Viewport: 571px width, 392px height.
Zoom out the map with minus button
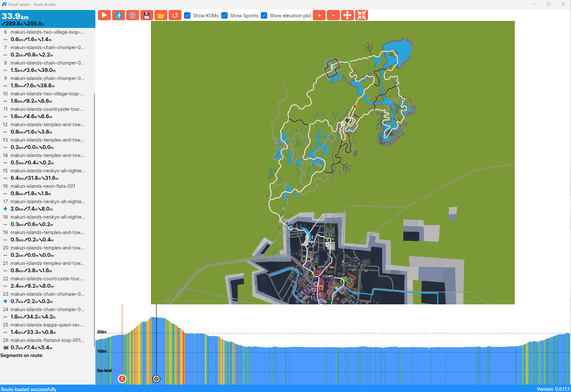coord(333,15)
